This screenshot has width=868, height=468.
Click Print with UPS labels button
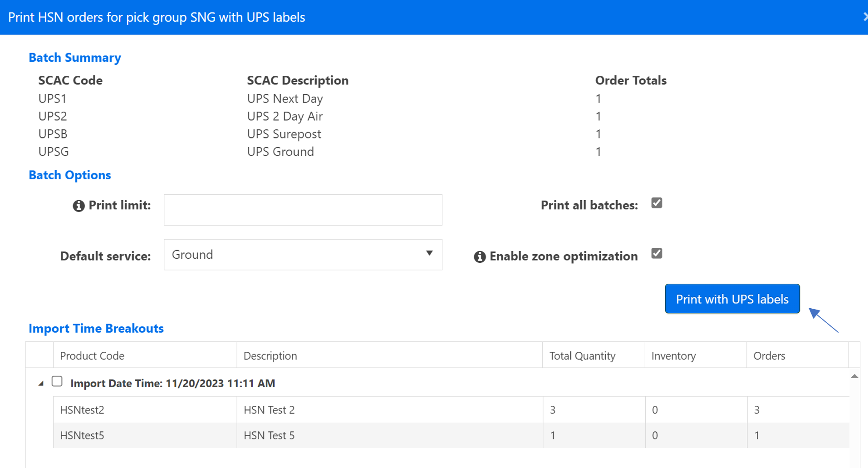(732, 299)
